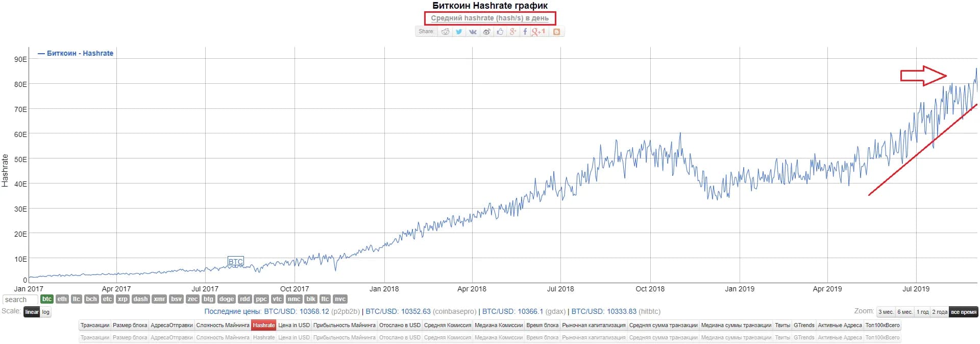The width and height of the screenshot is (980, 344).
Task: Add the rdd coin to chart
Action: pyautogui.click(x=245, y=299)
